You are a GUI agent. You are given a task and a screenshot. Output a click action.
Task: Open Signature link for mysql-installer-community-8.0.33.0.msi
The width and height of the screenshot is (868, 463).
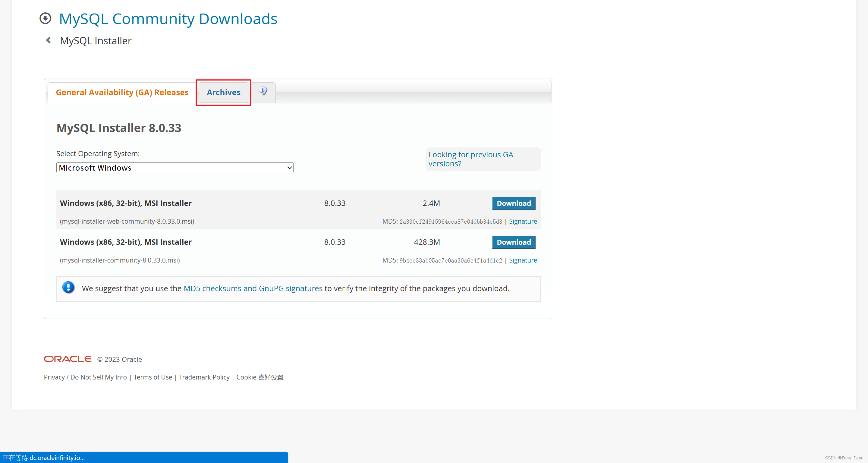(x=523, y=260)
